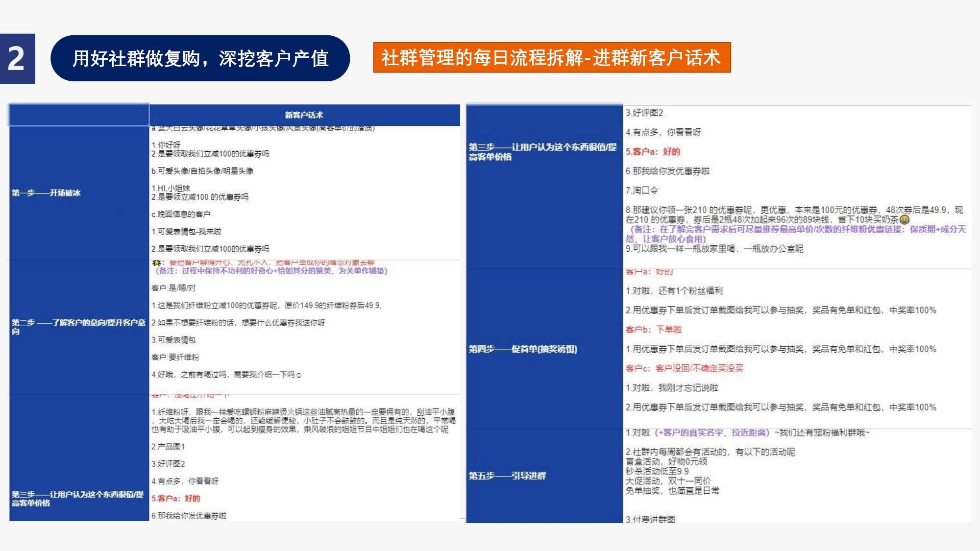
Task: Click the line 大促活动，双十一同价
Action: (668, 481)
